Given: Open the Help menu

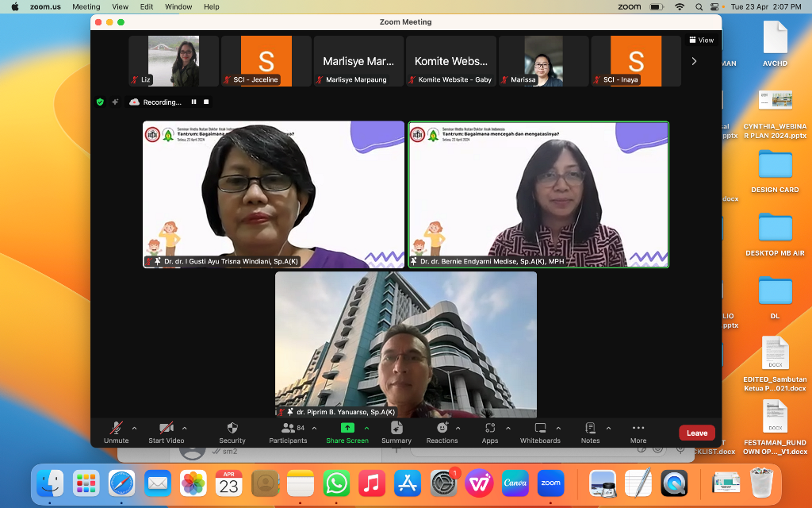Looking at the screenshot, I should click(211, 6).
